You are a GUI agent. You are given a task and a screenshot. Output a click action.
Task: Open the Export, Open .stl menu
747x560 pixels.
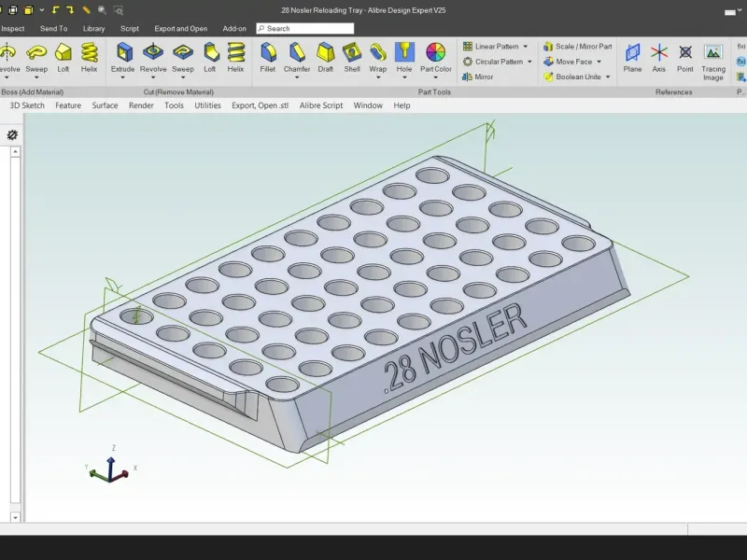[x=261, y=105]
